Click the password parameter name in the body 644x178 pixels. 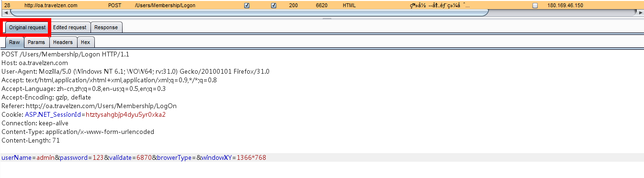74,157
